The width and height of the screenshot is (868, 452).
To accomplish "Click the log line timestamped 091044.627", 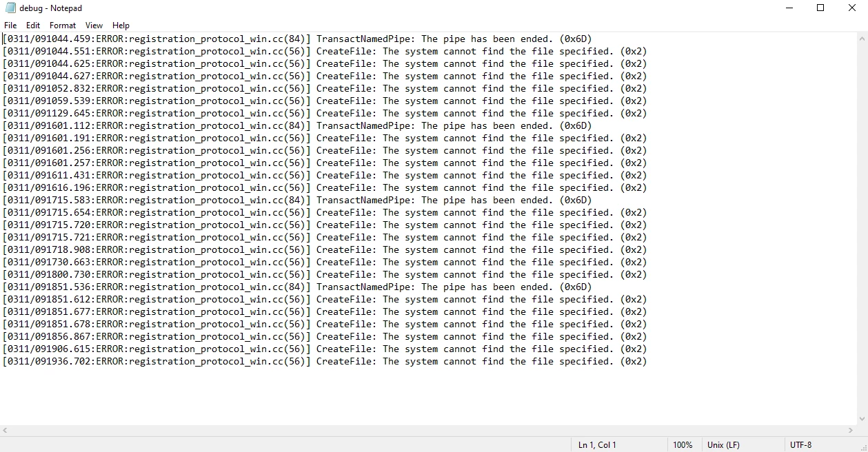I will [325, 76].
